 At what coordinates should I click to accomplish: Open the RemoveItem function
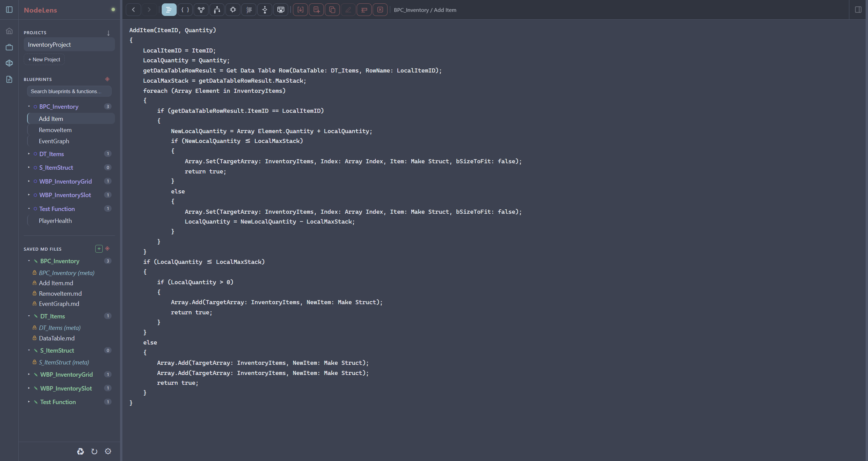click(x=71, y=130)
